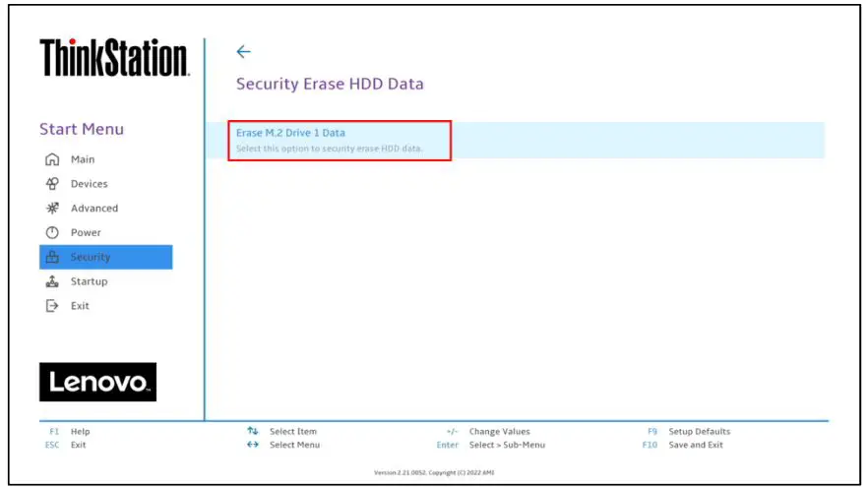Image resolution: width=868 pixels, height=487 pixels.
Task: Click the Security lock icon
Action: [52, 257]
